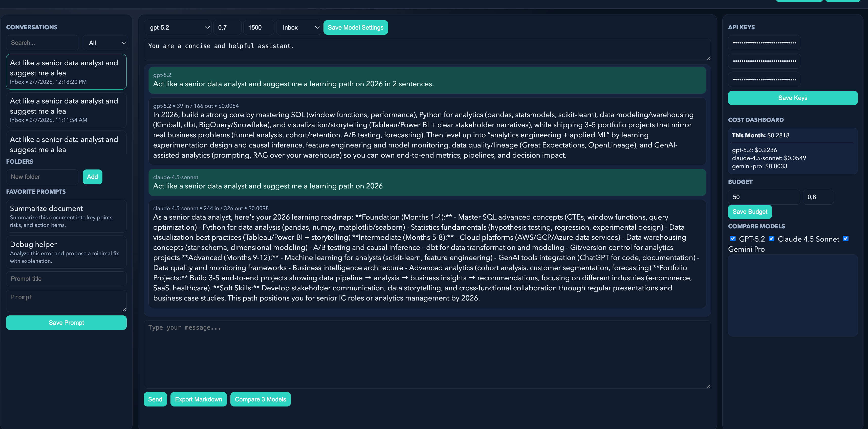The image size is (868, 429).
Task: Select the Summarize document favorite prompt
Action: pyautogui.click(x=66, y=216)
